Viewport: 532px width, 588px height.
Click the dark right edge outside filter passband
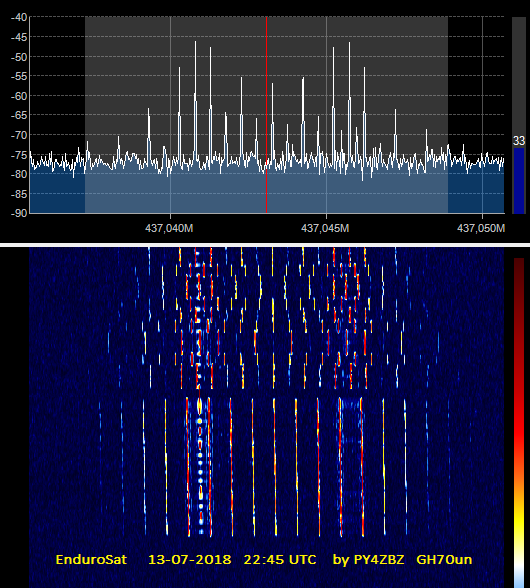(x=476, y=115)
